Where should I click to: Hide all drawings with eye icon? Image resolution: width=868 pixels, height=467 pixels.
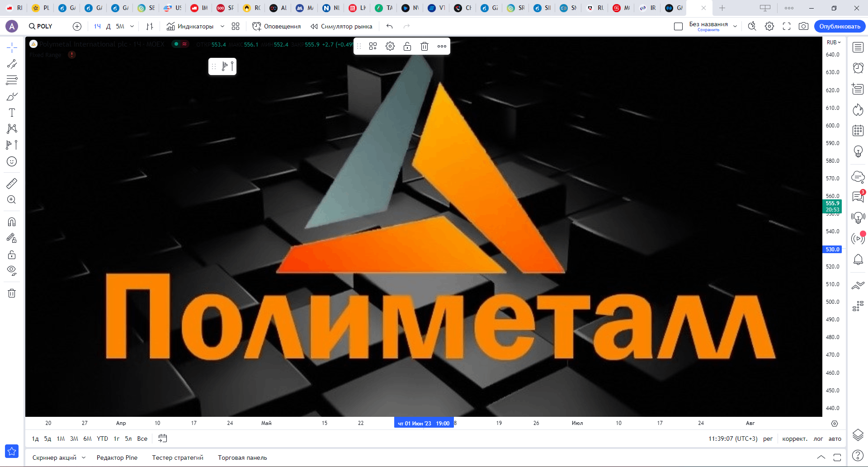click(x=12, y=271)
